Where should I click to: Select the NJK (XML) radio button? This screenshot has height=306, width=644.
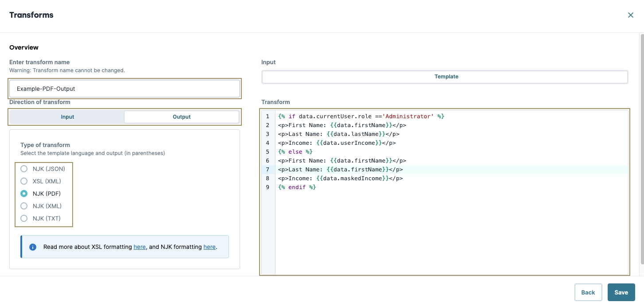coord(24,206)
